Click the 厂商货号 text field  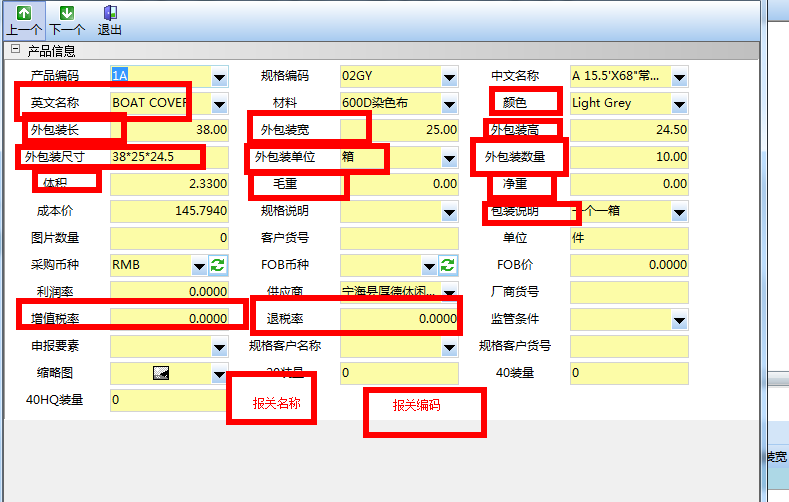tap(629, 292)
